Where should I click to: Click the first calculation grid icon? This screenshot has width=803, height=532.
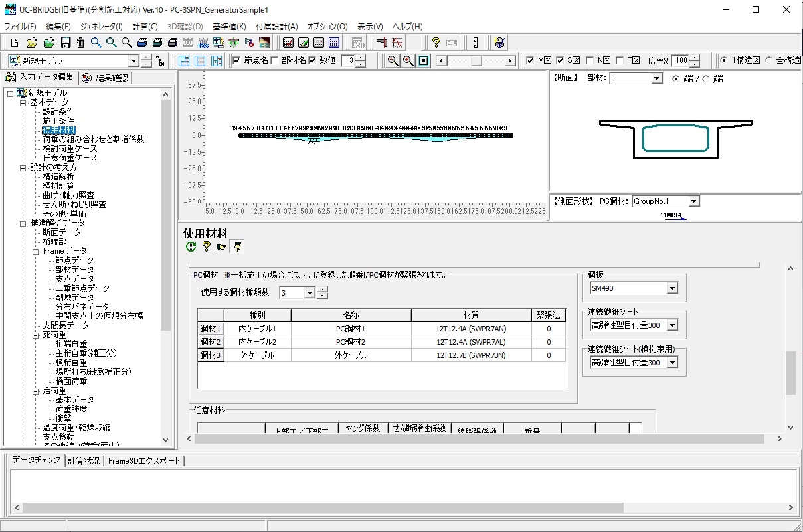pyautogui.click(x=288, y=43)
